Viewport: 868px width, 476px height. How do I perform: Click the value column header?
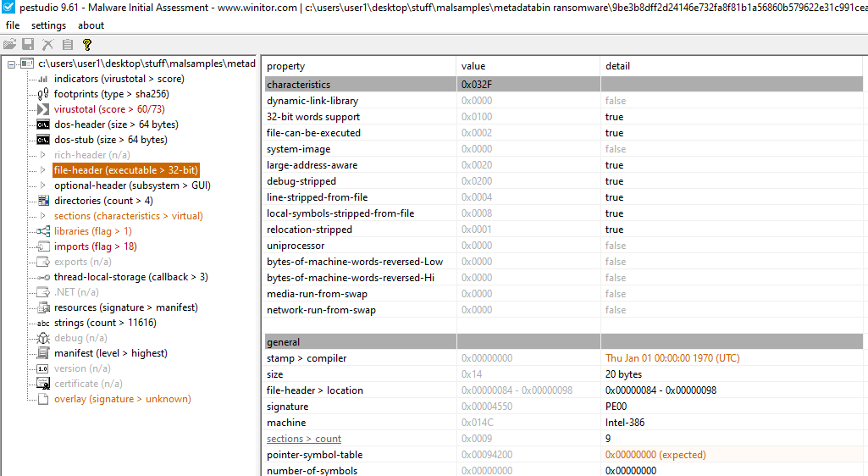tap(528, 66)
